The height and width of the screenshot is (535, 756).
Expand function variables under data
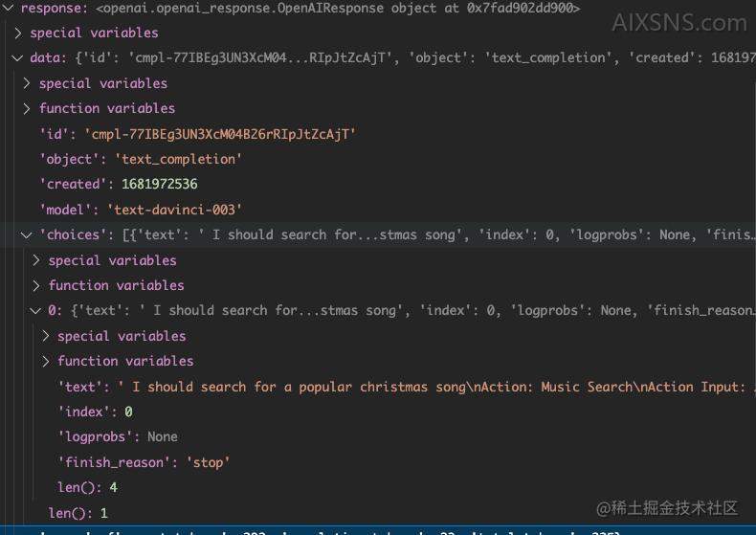pos(27,108)
